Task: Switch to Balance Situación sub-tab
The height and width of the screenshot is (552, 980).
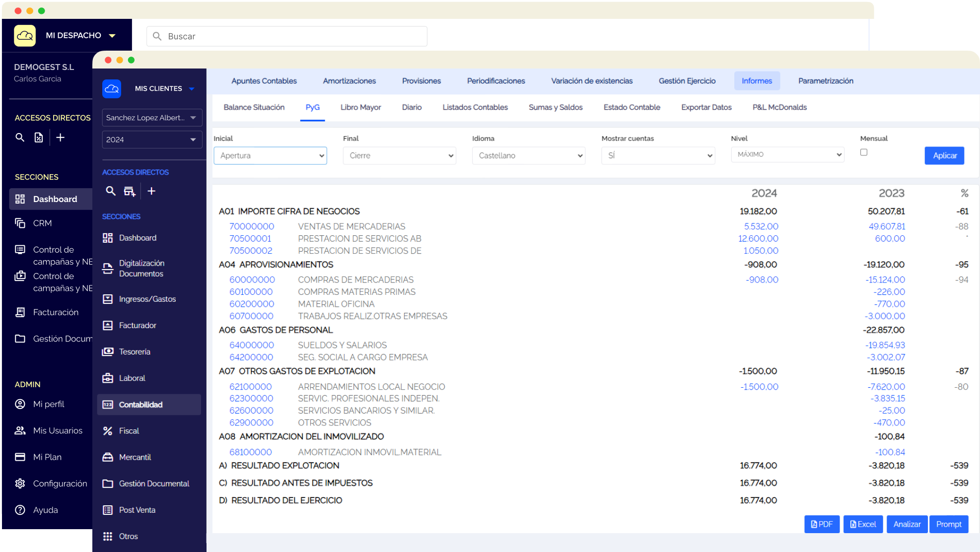Action: click(x=254, y=107)
